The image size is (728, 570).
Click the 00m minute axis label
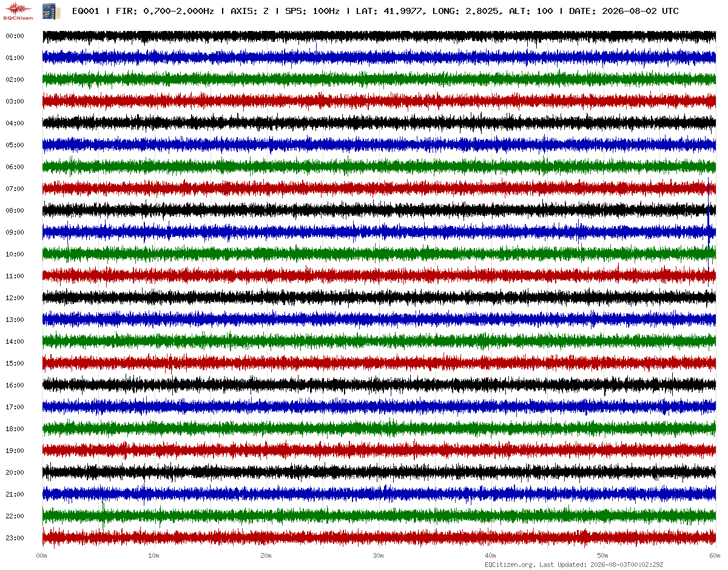click(x=41, y=555)
